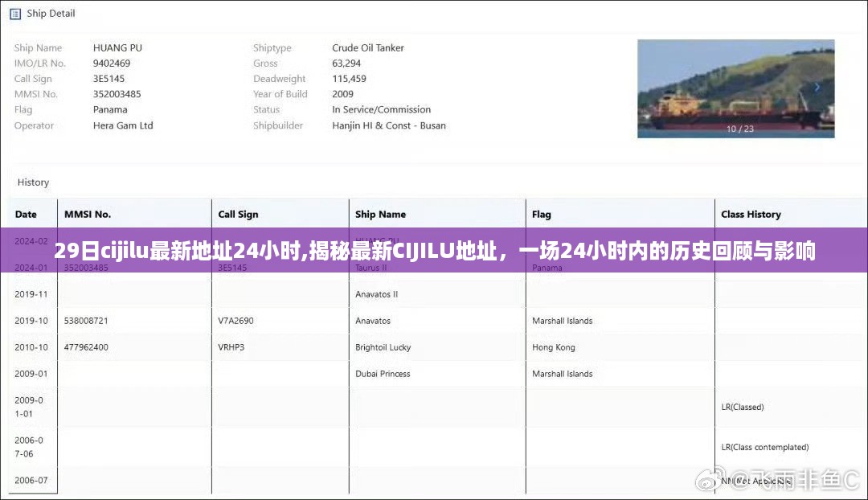Advance to the next ship photo
The height and width of the screenshot is (500, 868).
(x=817, y=88)
